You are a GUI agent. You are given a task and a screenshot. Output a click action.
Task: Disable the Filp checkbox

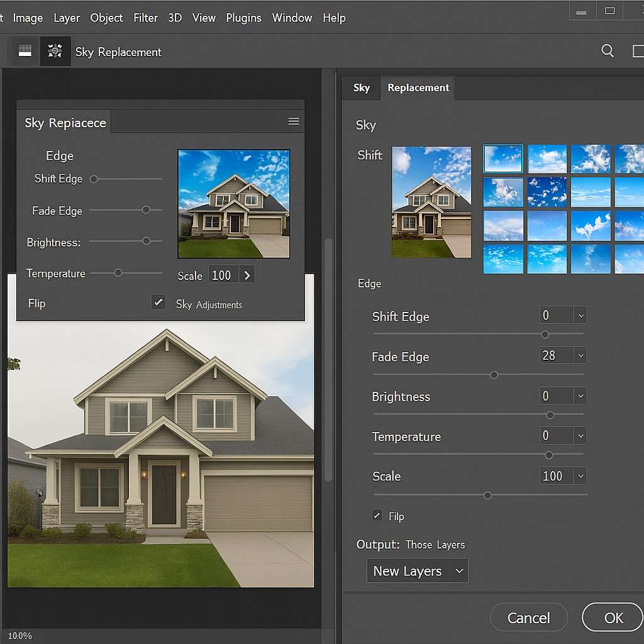(376, 514)
